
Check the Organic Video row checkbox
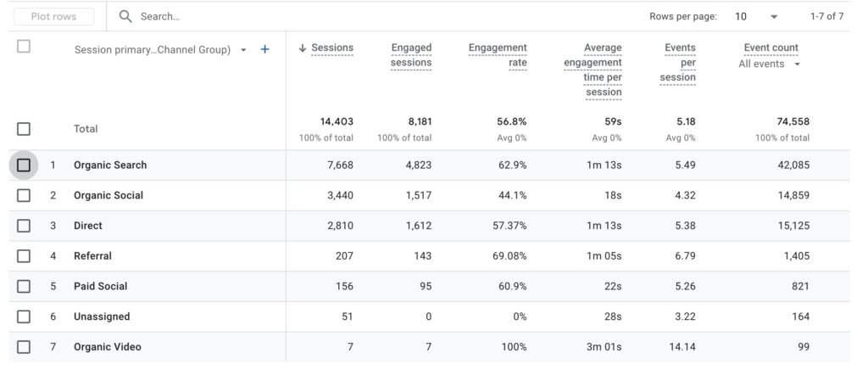coord(23,347)
